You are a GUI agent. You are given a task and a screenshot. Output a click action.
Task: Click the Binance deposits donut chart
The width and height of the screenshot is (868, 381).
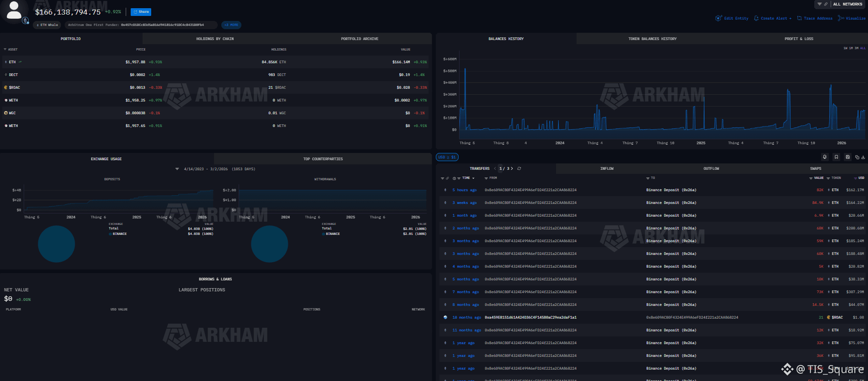(x=56, y=244)
